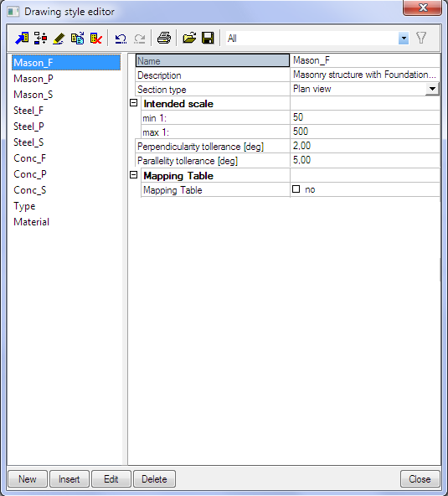This screenshot has width=448, height=496.
Task: Click the undo arrow icon
Action: click(121, 39)
